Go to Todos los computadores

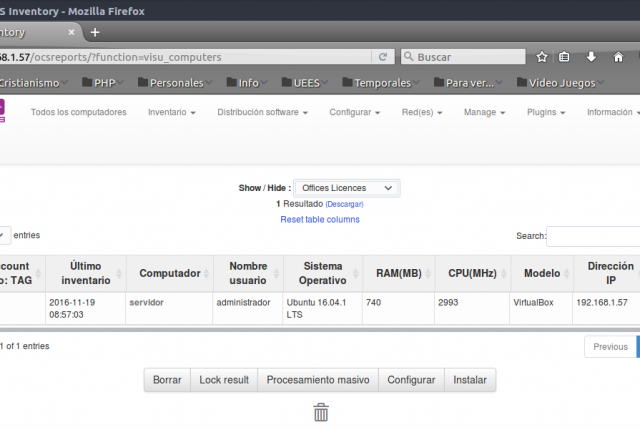tap(78, 112)
